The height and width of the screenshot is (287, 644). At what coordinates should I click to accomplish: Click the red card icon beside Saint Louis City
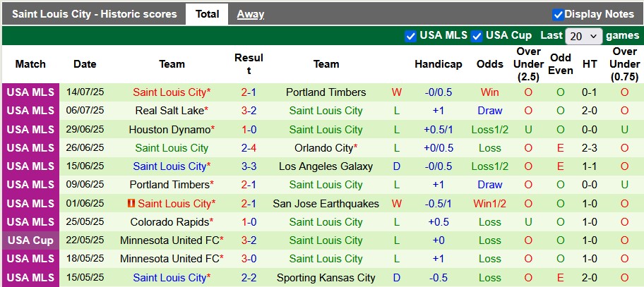click(x=131, y=204)
